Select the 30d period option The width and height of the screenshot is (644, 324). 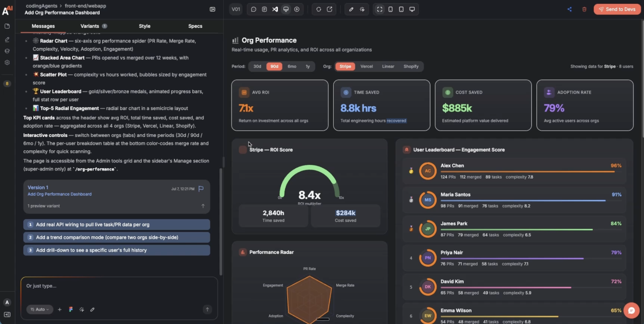[257, 66]
